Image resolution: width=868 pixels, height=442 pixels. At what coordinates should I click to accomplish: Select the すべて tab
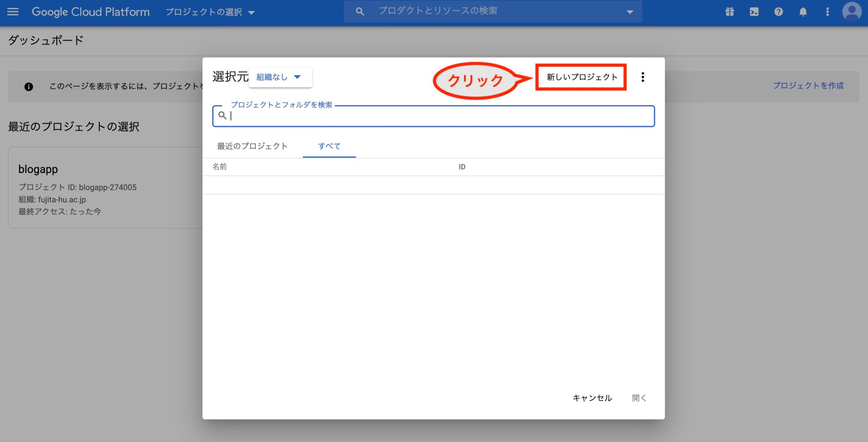(329, 146)
